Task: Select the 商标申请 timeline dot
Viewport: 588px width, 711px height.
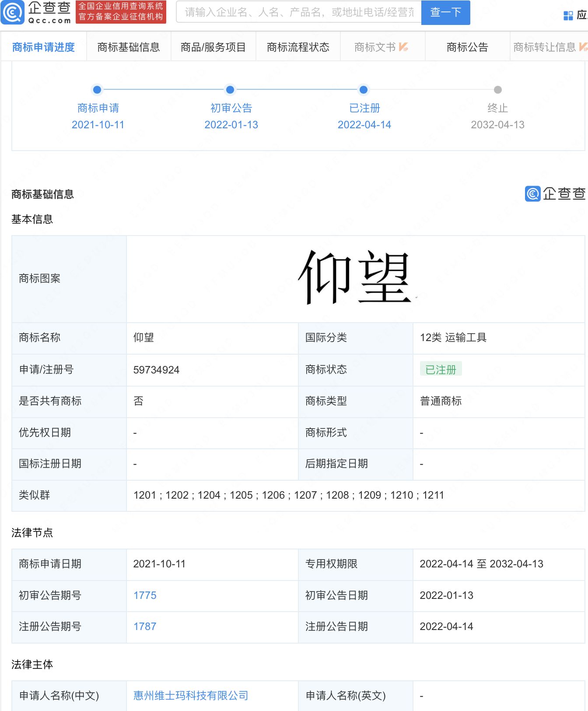Action: click(97, 90)
